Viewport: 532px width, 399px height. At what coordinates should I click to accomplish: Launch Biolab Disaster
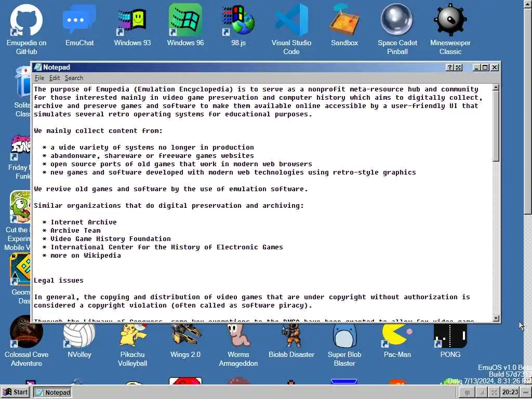click(291, 340)
